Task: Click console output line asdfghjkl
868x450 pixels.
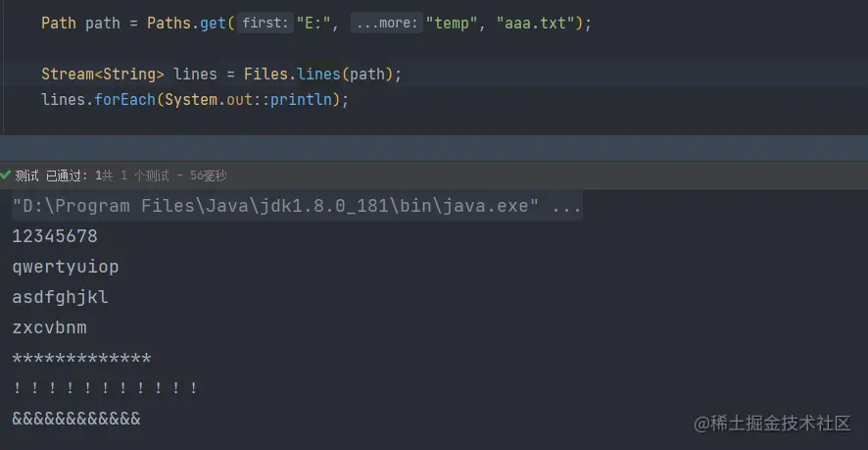Action: coord(60,298)
